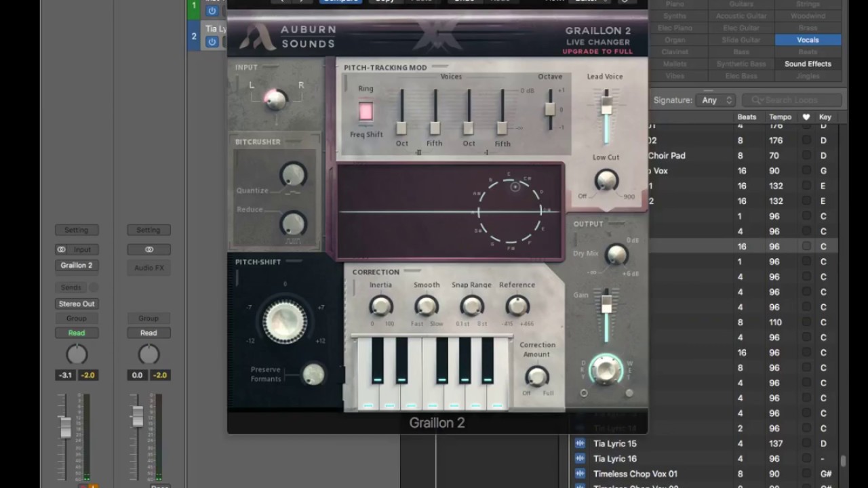Click the Low Cut knob
The height and width of the screenshot is (488, 868).
coord(606,180)
